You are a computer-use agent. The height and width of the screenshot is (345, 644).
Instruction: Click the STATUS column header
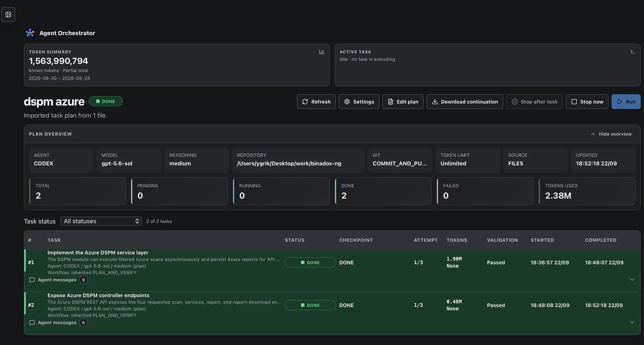295,240
